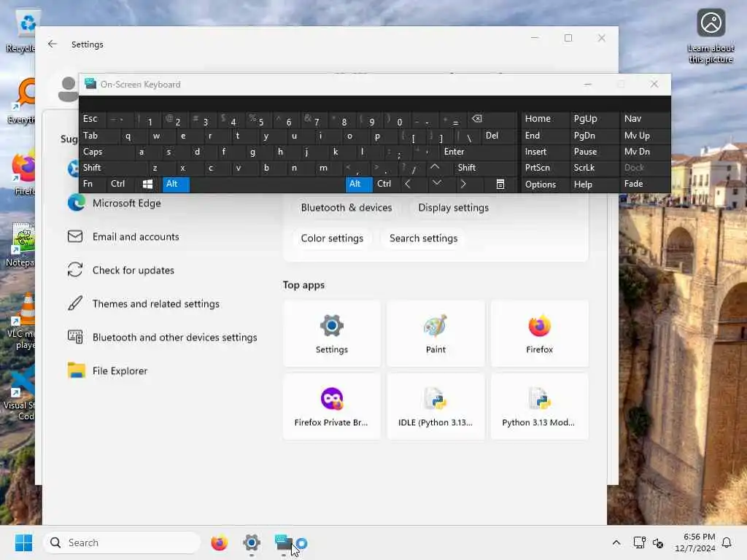Open the Firefox tile in Top apps
Screen dimensions: 747x560
539,333
